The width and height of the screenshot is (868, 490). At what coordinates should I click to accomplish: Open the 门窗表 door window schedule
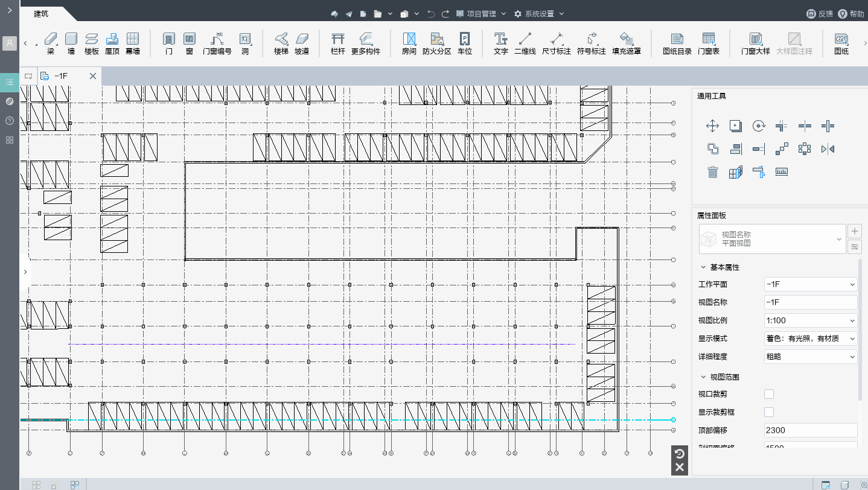point(709,44)
